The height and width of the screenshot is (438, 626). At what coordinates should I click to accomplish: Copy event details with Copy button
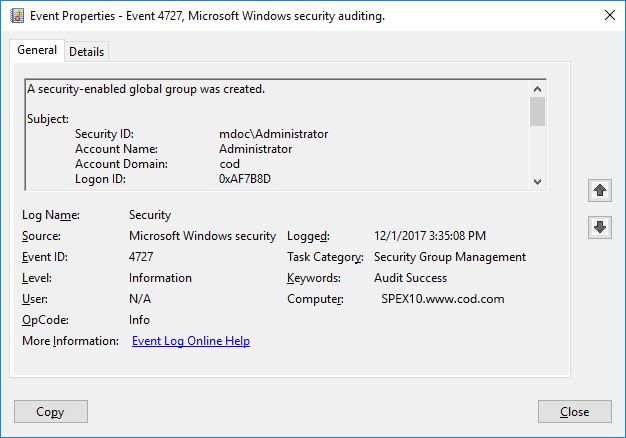[x=51, y=411]
